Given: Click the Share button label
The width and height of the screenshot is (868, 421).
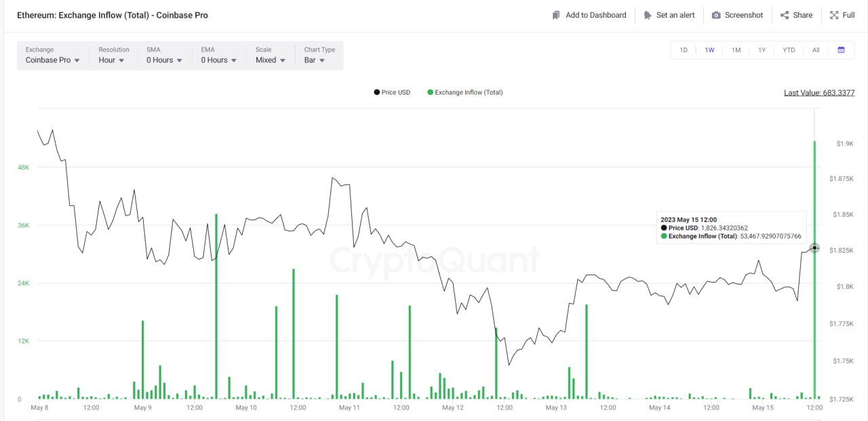Looking at the screenshot, I should pos(803,15).
